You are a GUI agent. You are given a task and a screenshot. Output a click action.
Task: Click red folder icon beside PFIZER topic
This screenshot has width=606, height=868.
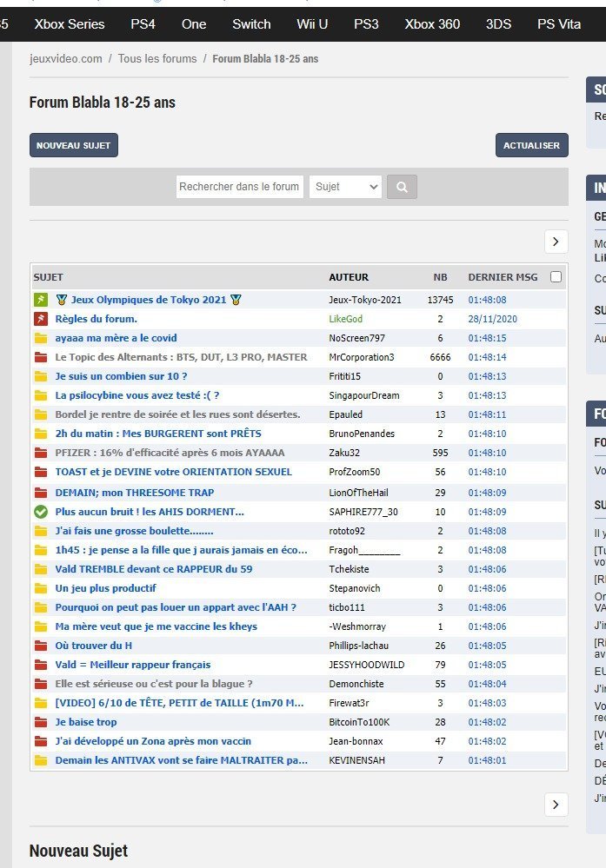click(40, 453)
